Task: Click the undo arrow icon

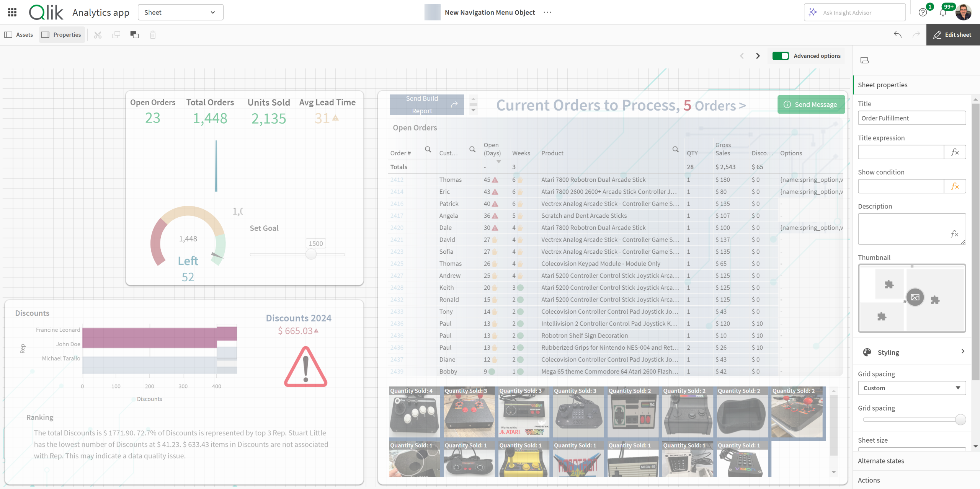Action: point(898,35)
